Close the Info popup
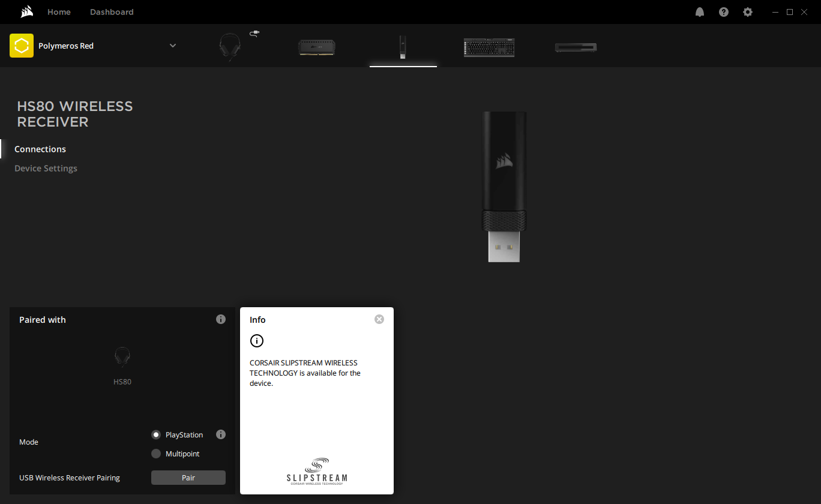Viewport: 821px width, 504px height. coord(379,319)
